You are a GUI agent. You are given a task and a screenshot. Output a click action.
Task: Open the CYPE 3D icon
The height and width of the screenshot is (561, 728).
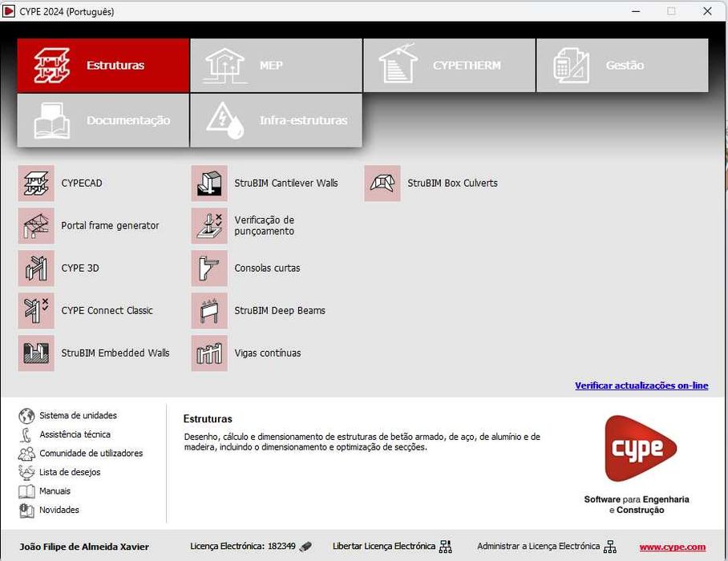point(36,268)
